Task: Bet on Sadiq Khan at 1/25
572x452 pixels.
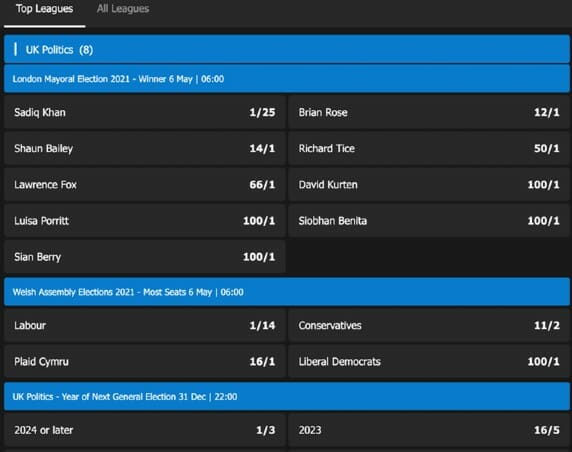Action: [x=144, y=112]
